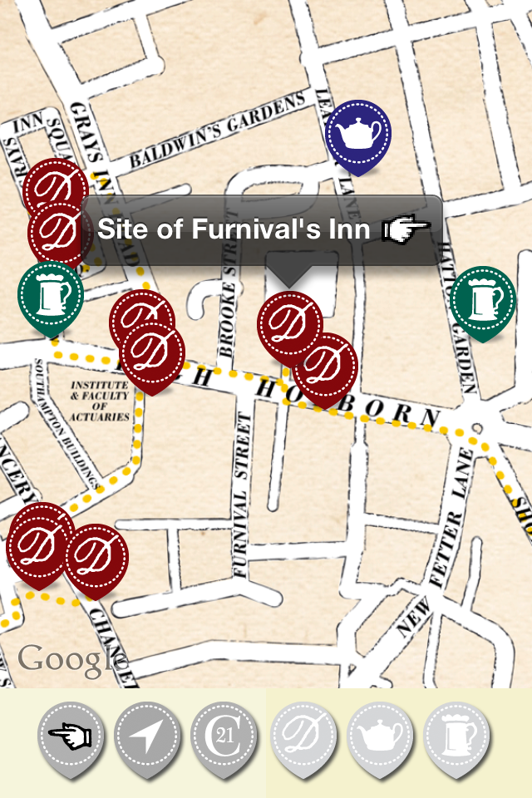Toggle the teapot filter in bottom toolbar
This screenshot has width=532, height=798.
point(379,736)
